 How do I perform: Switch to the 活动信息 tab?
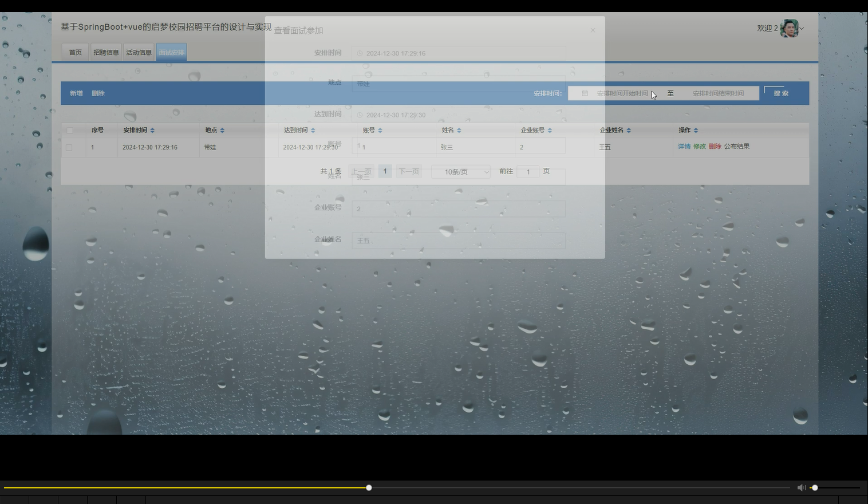(x=139, y=52)
